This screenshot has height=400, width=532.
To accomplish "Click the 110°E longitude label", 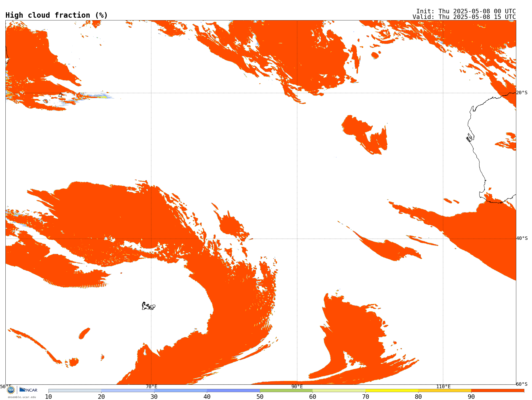I will (443, 387).
